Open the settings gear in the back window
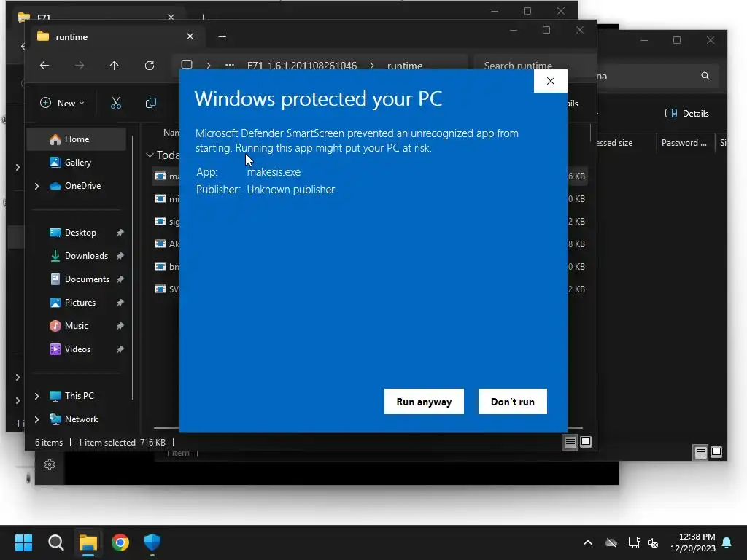Viewport: 747px width, 560px height. pyautogui.click(x=50, y=464)
